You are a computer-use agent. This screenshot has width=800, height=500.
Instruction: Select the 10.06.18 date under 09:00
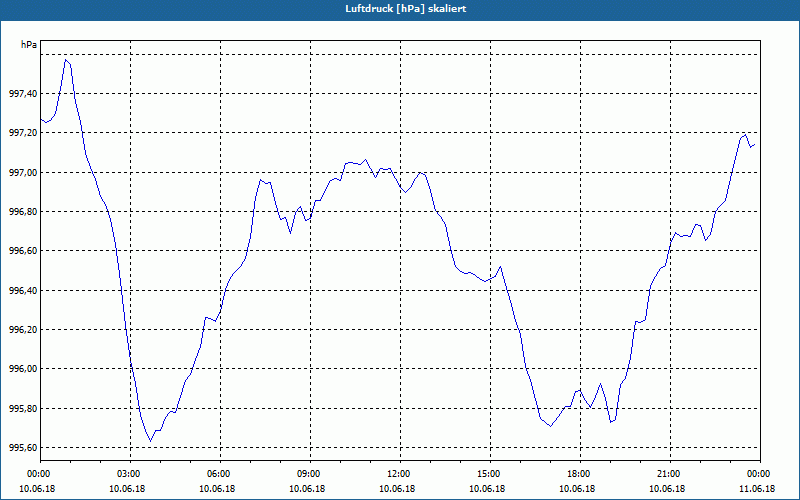point(308,488)
